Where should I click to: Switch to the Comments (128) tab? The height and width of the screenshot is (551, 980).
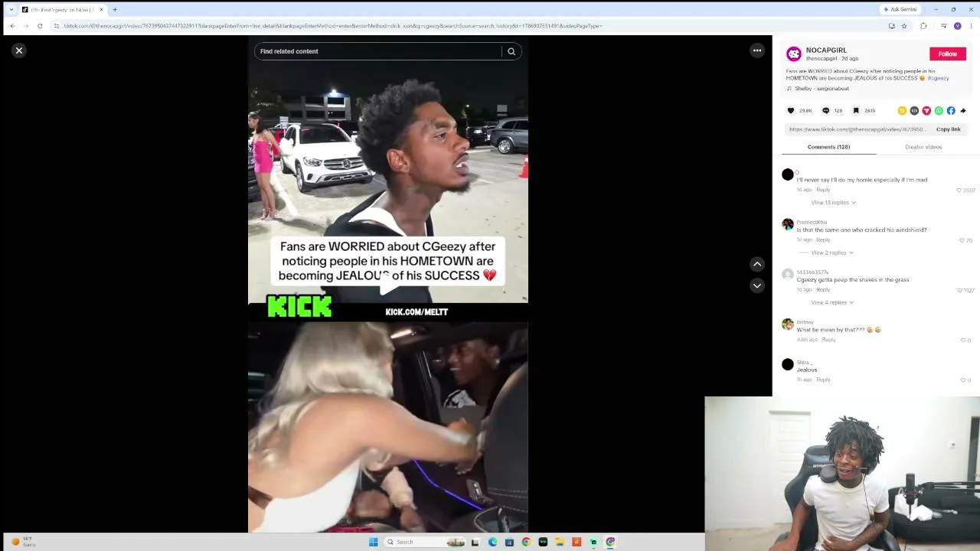click(828, 147)
